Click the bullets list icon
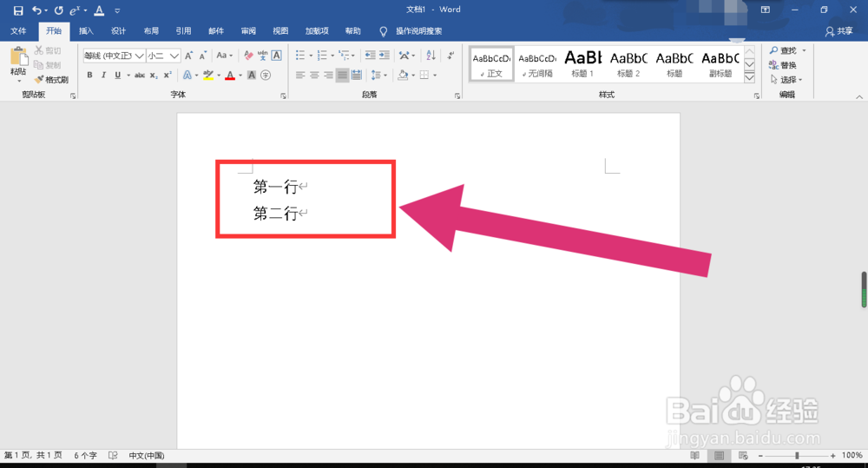 click(300, 56)
